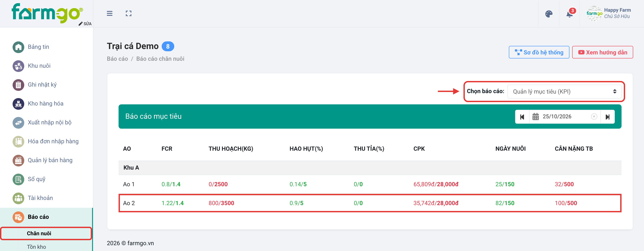Click the SỬA edit logo link

(85, 24)
